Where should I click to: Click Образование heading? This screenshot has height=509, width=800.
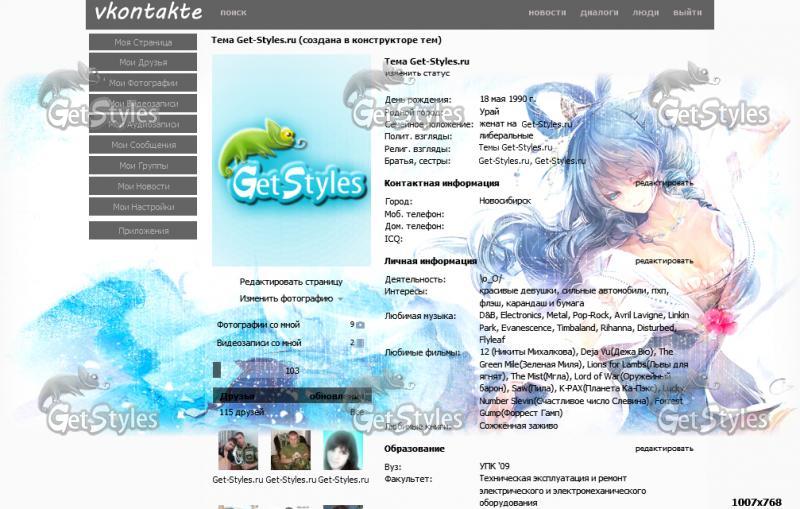click(414, 449)
